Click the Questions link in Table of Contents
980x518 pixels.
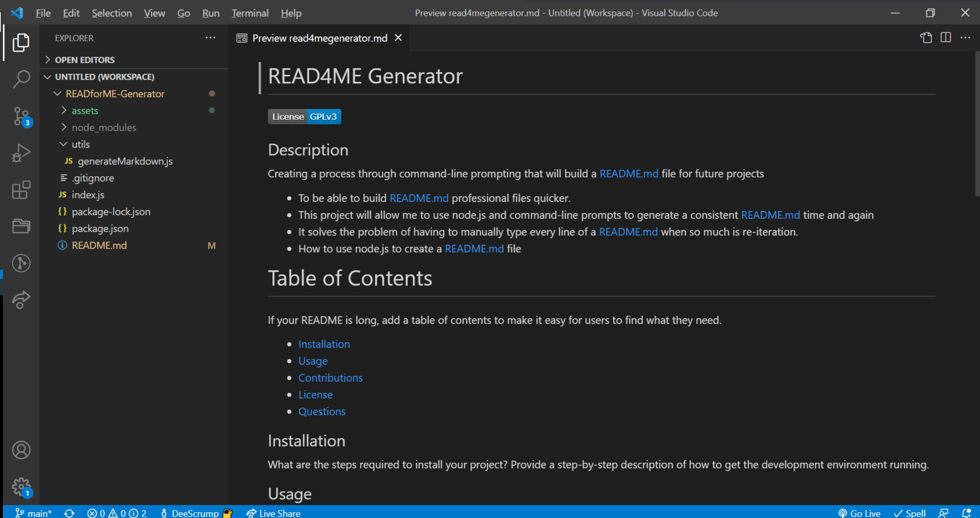322,411
